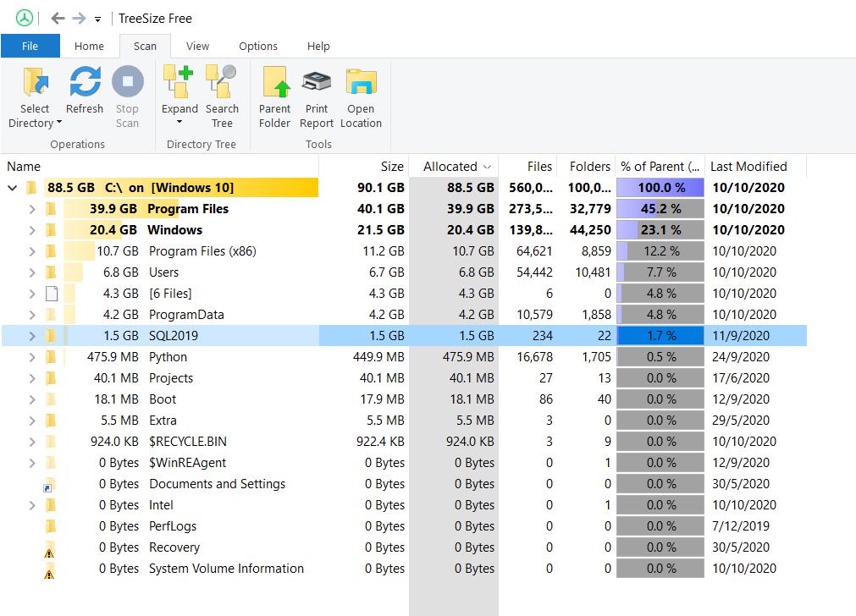Click the shortcut icon of Documents and Settings
Screen dimensions: 856x616
pyautogui.click(x=49, y=485)
